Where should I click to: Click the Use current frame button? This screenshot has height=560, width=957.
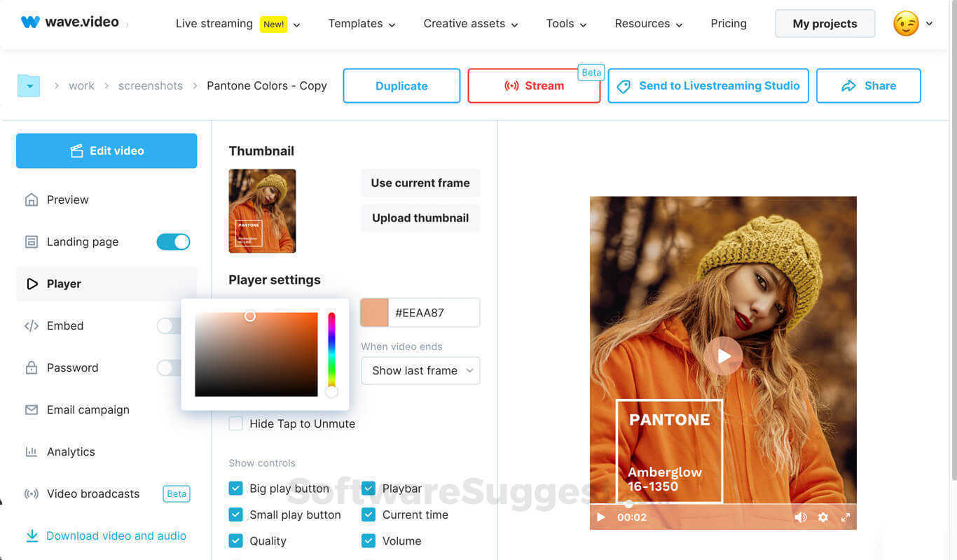click(x=420, y=183)
